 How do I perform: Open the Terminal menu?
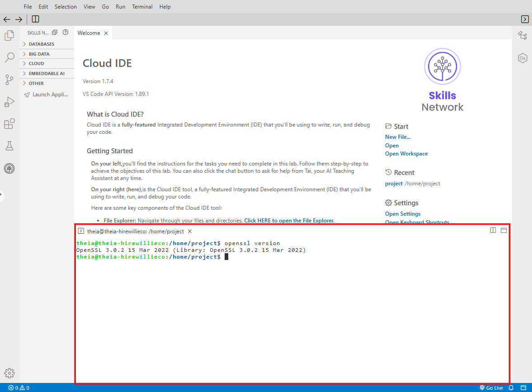[142, 7]
